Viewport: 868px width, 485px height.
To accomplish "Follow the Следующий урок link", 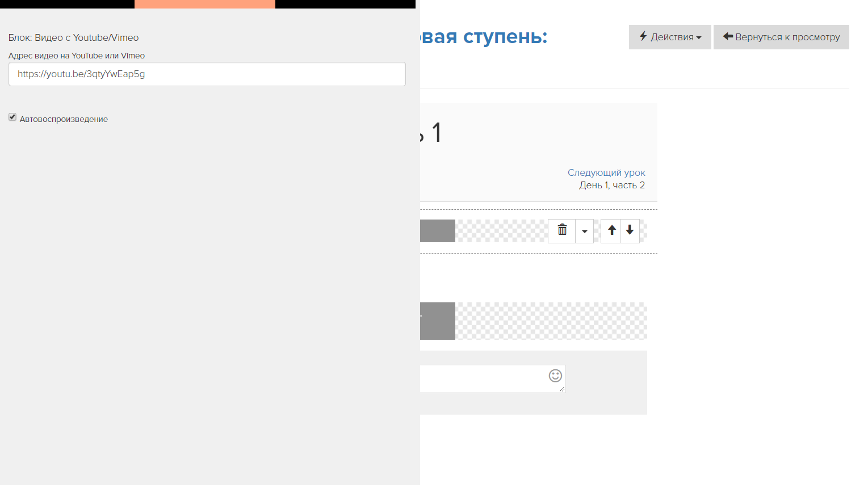I will (606, 172).
